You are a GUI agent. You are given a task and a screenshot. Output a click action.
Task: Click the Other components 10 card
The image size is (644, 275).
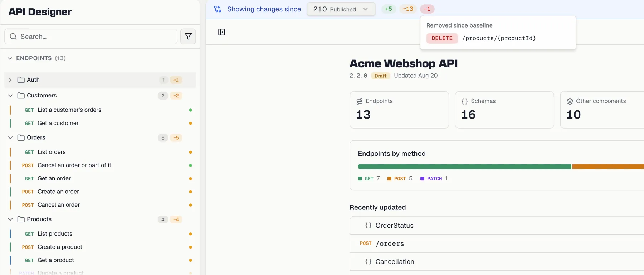(x=602, y=110)
